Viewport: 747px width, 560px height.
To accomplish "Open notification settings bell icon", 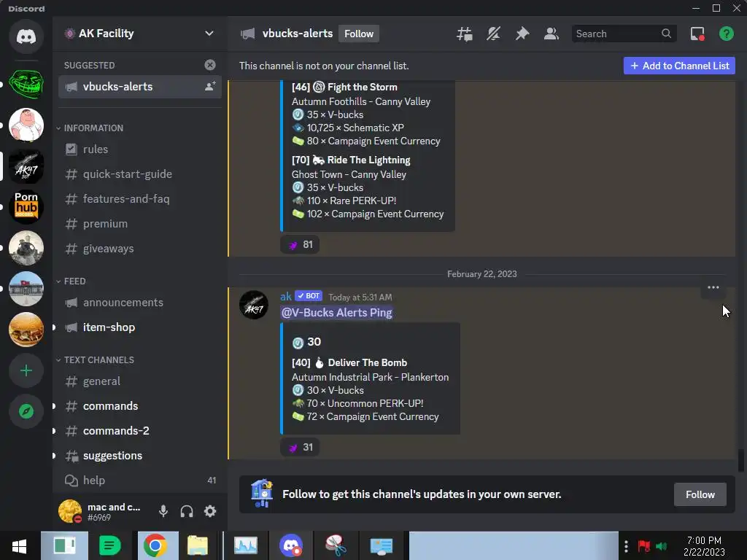I will tap(494, 34).
